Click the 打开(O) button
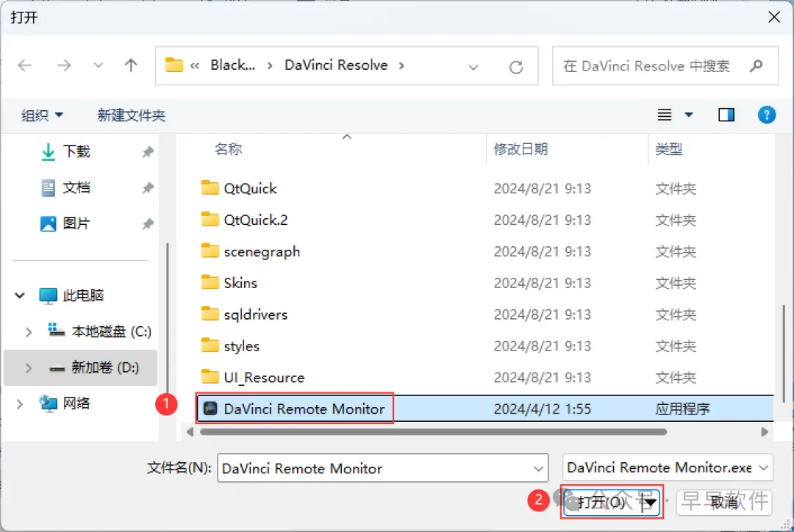The width and height of the screenshot is (794, 532). pyautogui.click(x=601, y=502)
